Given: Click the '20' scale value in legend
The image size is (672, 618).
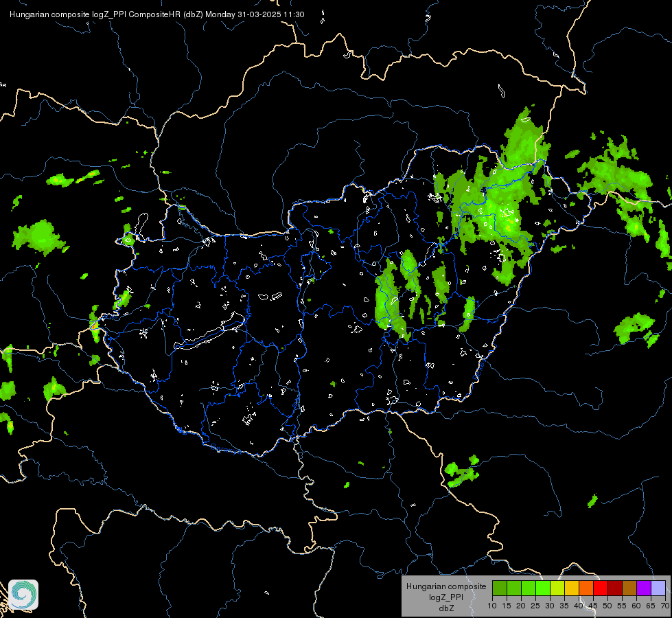Looking at the screenshot, I should 521,606.
